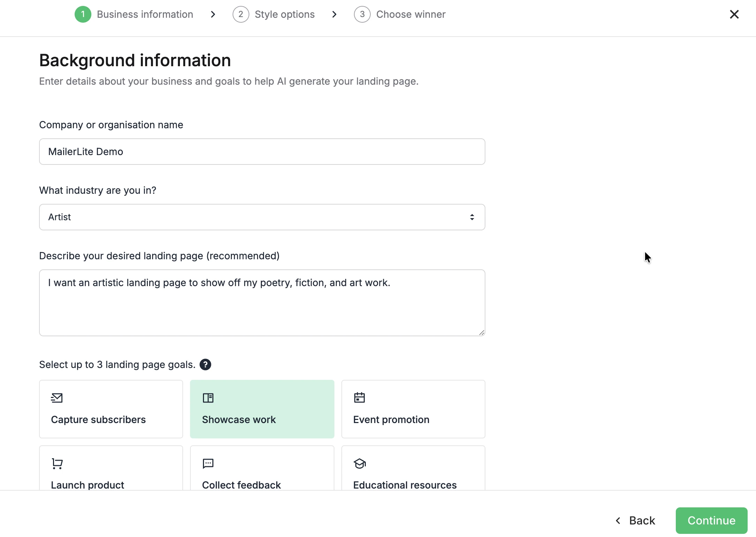Click the chat bubble icon on Collect feedback
The width and height of the screenshot is (756, 537).
(x=208, y=463)
